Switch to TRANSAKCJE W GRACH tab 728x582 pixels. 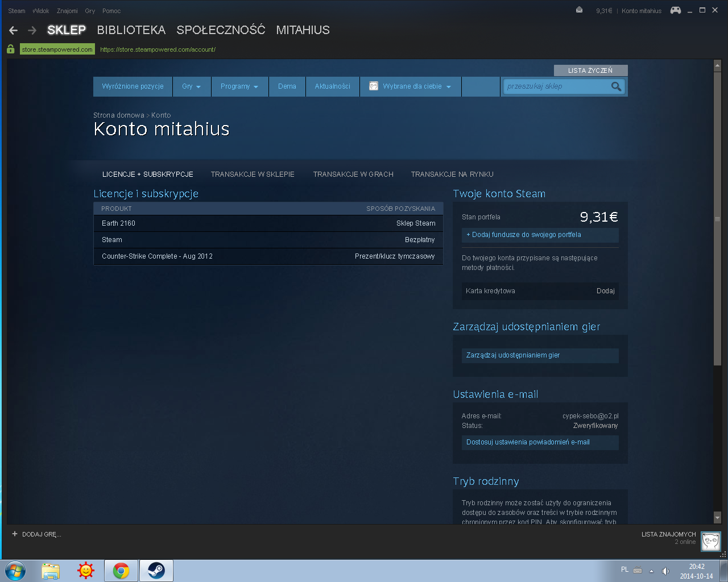coord(353,174)
